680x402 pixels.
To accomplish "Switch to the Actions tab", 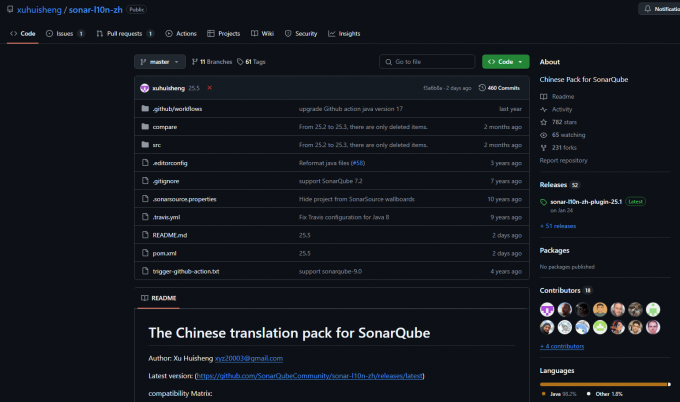I will (181, 33).
